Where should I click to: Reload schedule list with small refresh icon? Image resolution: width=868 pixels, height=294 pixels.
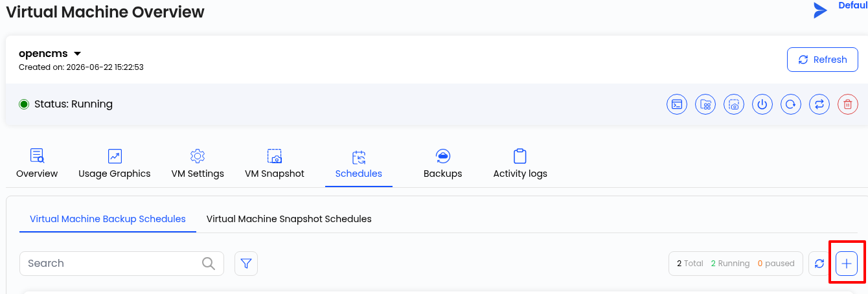[819, 264]
